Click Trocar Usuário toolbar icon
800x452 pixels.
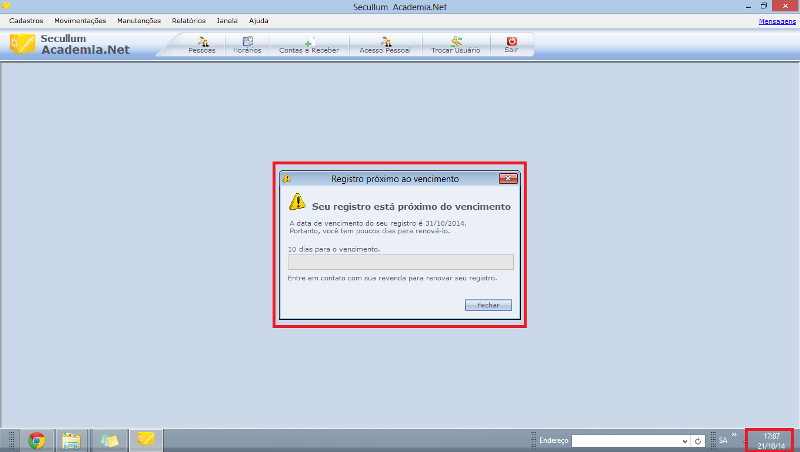[456, 44]
